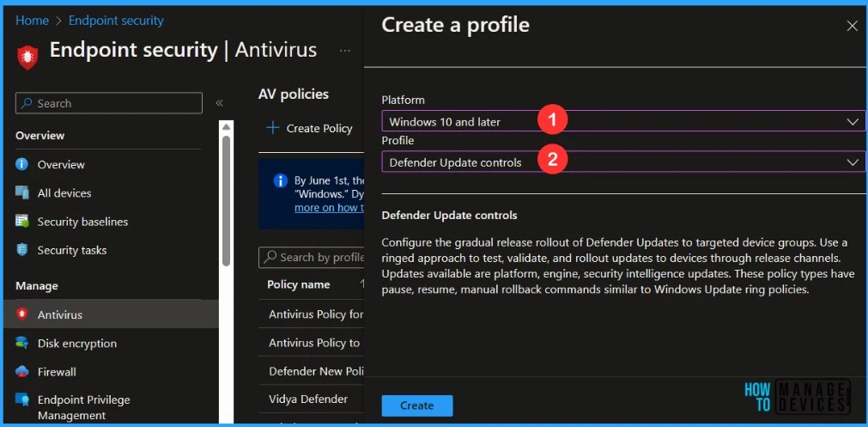
Task: Click the Policy name column header
Action: point(299,284)
